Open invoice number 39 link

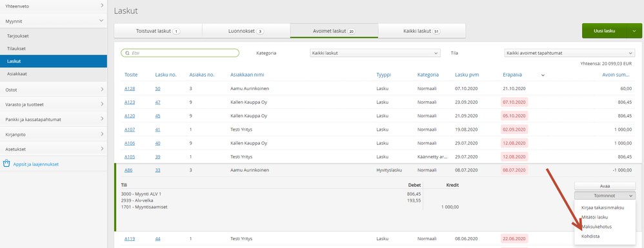[x=157, y=157]
